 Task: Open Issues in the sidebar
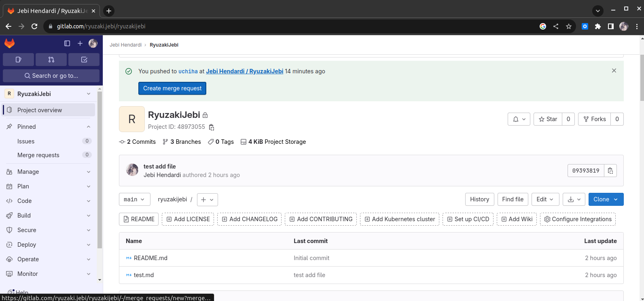coord(49,141)
